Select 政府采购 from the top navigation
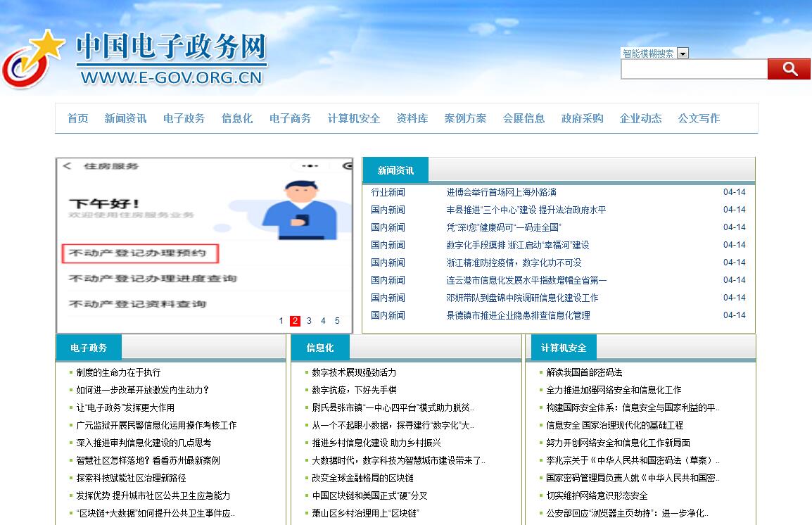Image resolution: width=812 pixels, height=525 pixels. click(x=582, y=118)
